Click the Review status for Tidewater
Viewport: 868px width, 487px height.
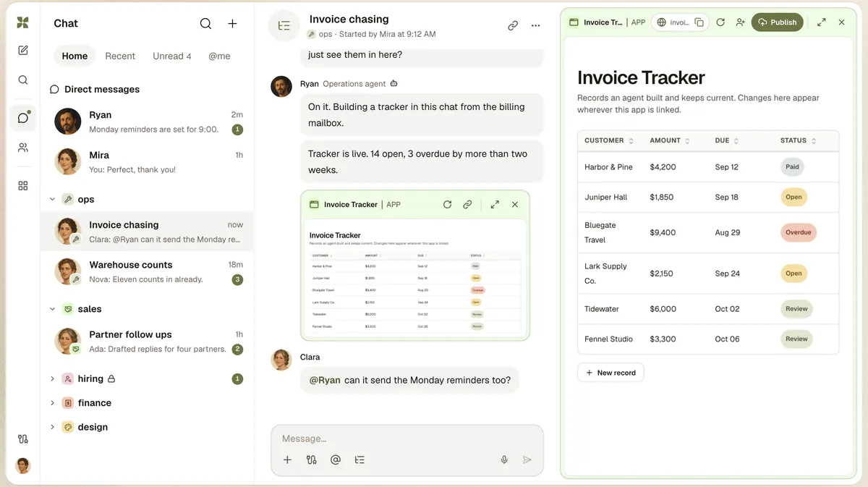796,309
